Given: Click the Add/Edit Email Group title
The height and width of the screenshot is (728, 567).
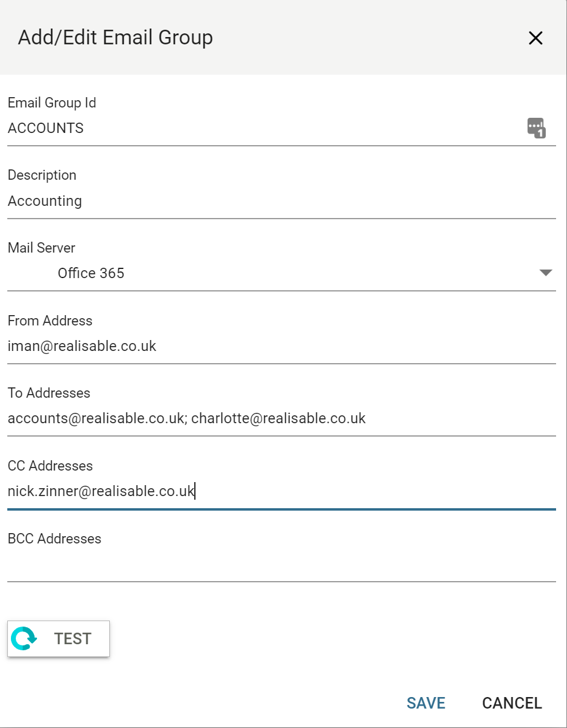Looking at the screenshot, I should tap(115, 38).
